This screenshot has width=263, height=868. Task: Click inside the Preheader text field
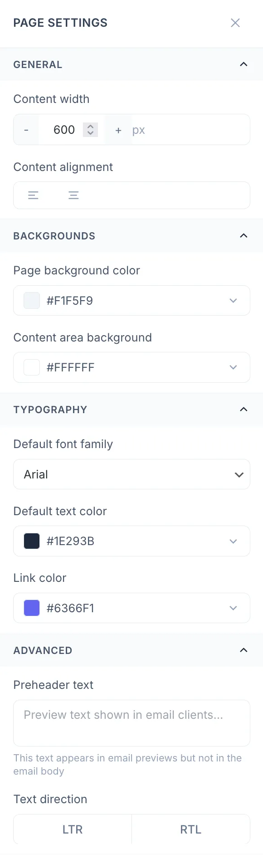pos(131,722)
